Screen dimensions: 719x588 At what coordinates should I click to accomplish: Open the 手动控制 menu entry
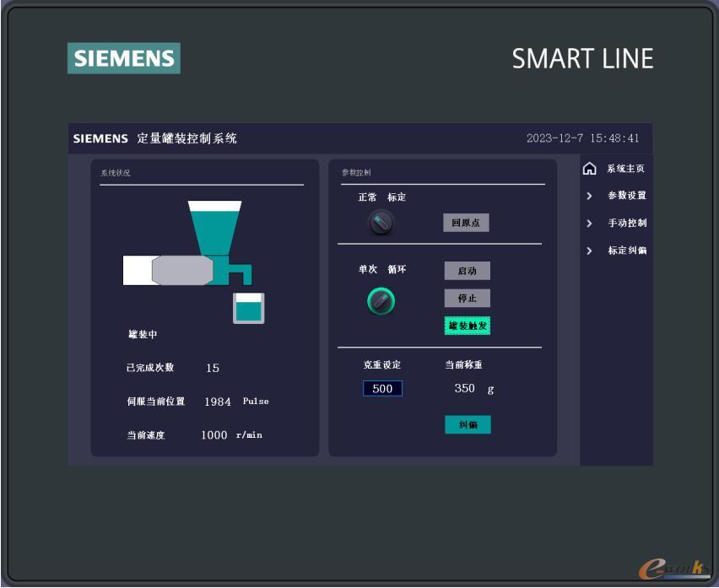pyautogui.click(x=627, y=224)
